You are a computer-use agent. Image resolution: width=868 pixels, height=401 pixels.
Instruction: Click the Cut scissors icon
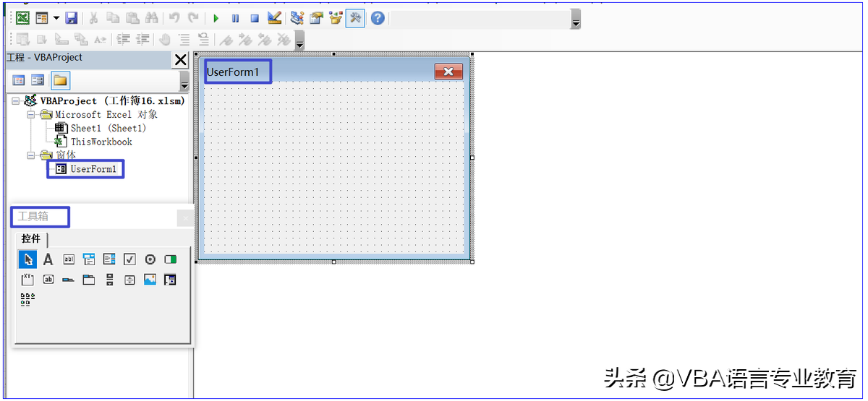point(94,18)
